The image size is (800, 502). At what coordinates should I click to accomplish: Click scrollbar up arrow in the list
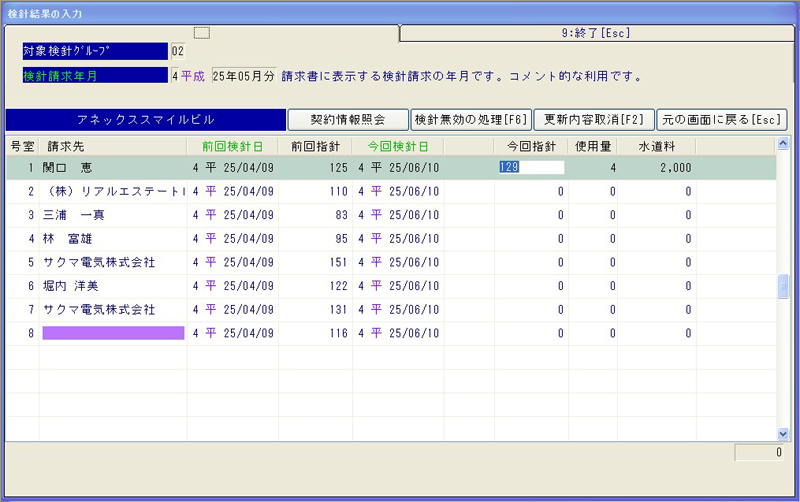tap(783, 144)
